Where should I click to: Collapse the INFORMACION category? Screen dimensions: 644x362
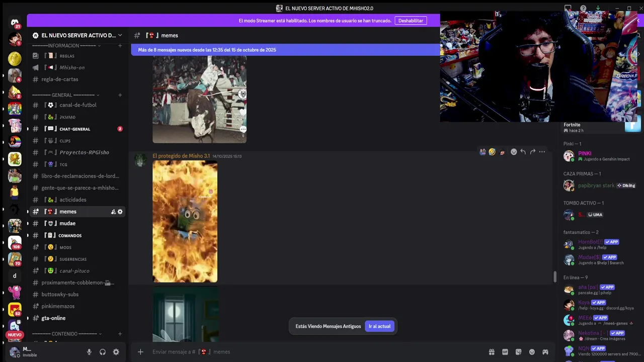[66, 46]
